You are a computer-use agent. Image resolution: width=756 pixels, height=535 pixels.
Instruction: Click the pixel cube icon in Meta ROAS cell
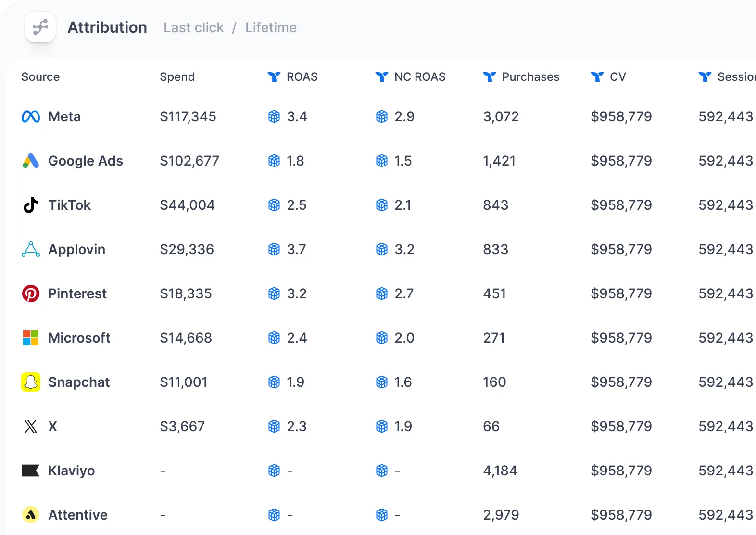[x=274, y=116]
